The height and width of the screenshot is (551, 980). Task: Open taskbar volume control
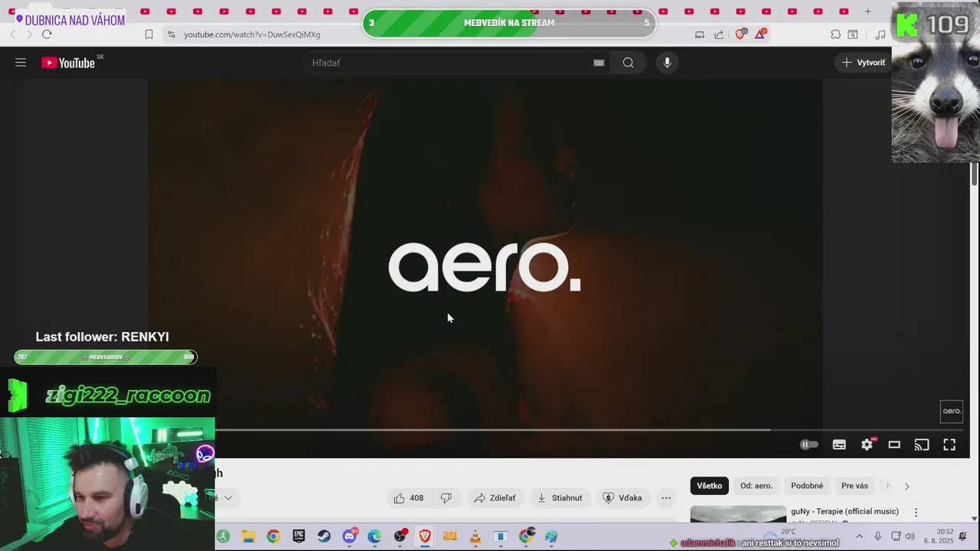pyautogui.click(x=910, y=536)
